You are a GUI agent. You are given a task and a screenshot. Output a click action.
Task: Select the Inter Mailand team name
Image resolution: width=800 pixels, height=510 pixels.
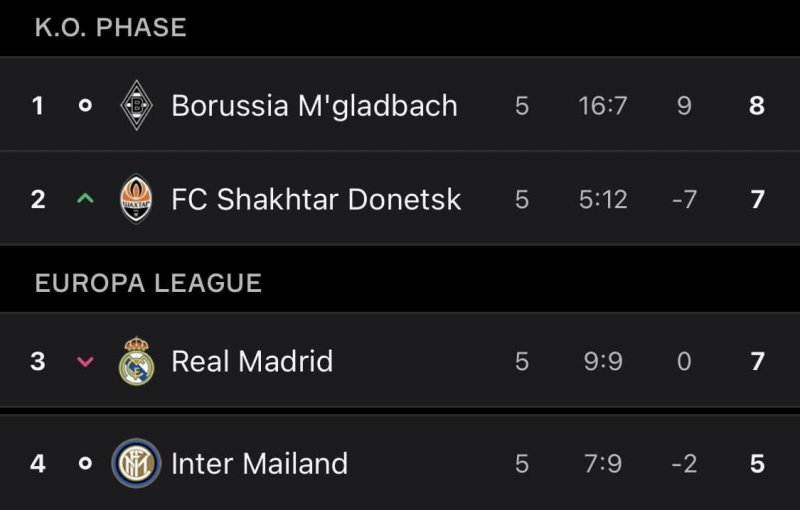tap(259, 464)
